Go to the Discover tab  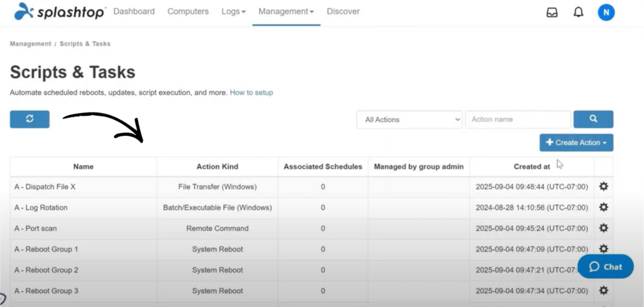pyautogui.click(x=343, y=11)
